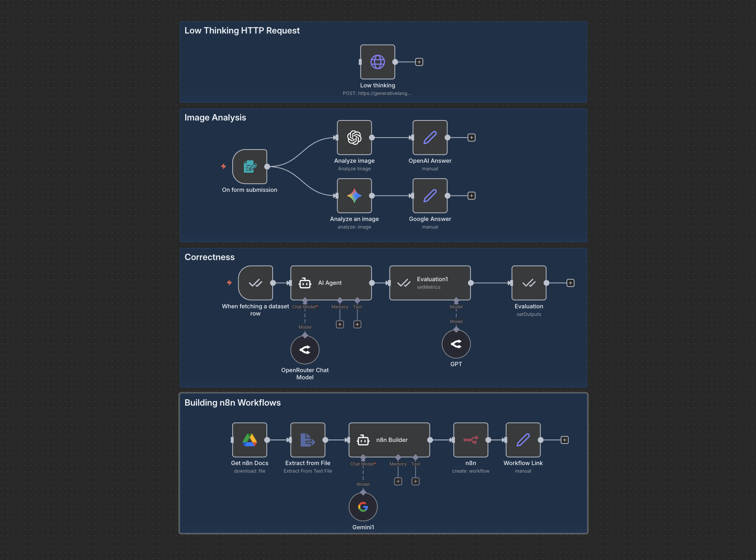
Task: Select the n8n create workflow node
Action: coord(471,440)
